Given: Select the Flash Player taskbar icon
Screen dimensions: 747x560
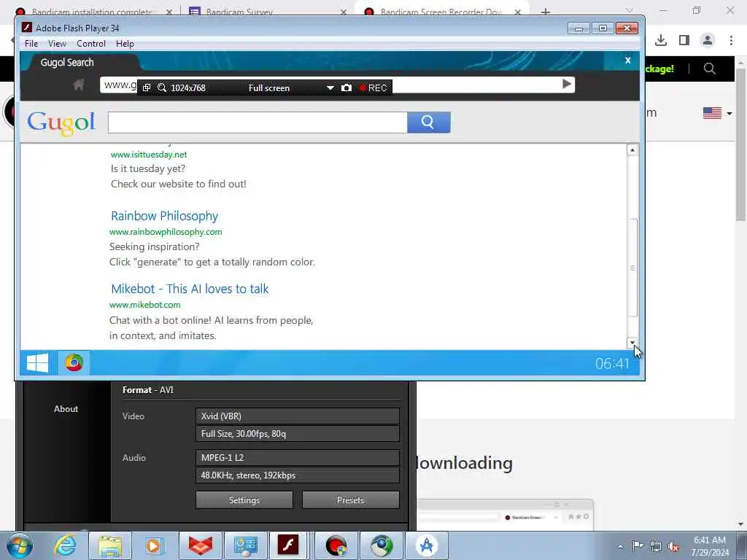Looking at the screenshot, I should coord(289,545).
